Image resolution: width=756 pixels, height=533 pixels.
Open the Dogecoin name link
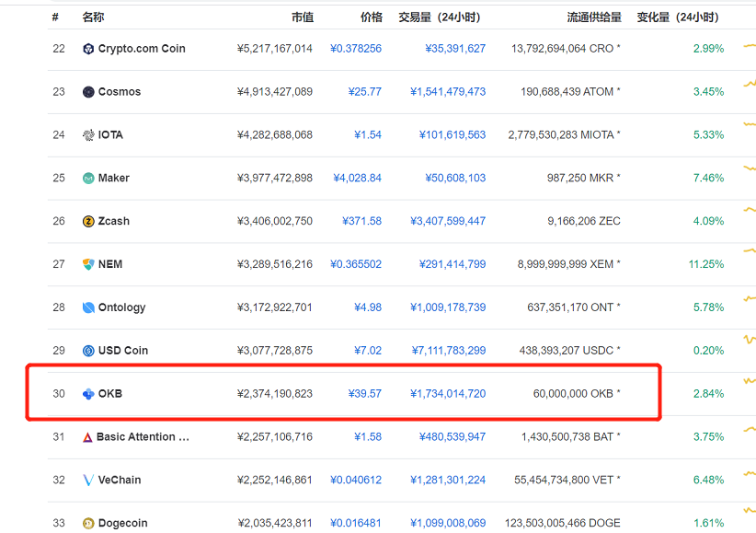123,524
